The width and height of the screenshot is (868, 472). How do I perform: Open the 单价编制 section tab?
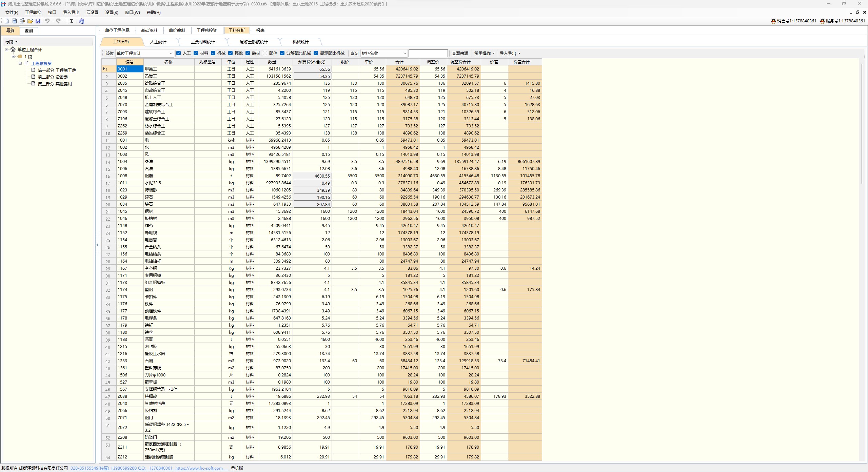(177, 30)
